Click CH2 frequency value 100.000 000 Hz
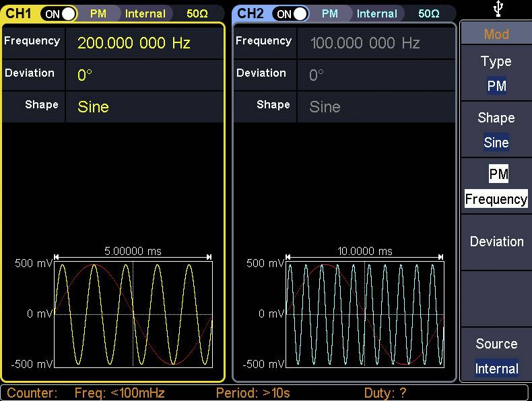The width and height of the screenshot is (532, 401). (x=365, y=43)
